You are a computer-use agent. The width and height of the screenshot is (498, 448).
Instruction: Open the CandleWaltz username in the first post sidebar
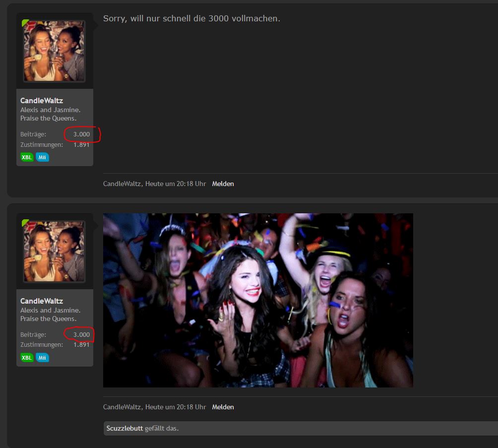[x=42, y=100]
